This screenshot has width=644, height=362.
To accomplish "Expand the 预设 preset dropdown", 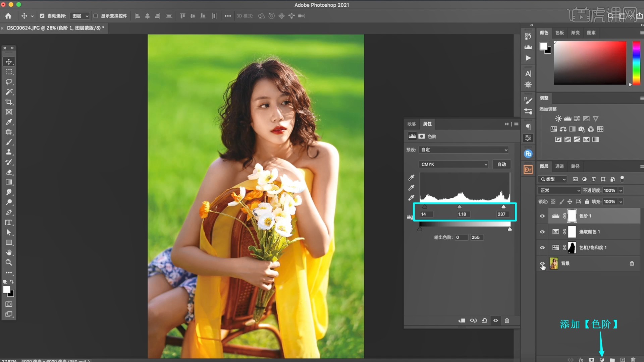I will 464,150.
